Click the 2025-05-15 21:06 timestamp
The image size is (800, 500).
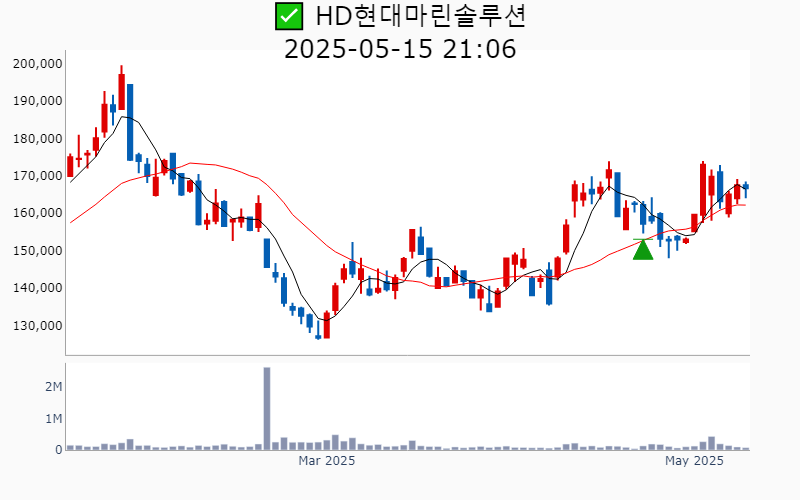[x=400, y=49]
